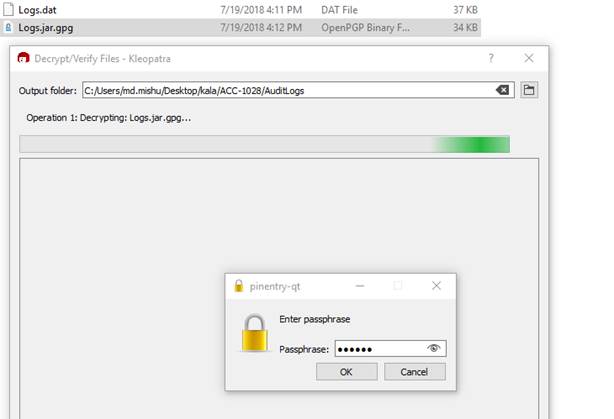Close the pinentry-qt dialog
The width and height of the screenshot is (614, 419).
pyautogui.click(x=436, y=286)
